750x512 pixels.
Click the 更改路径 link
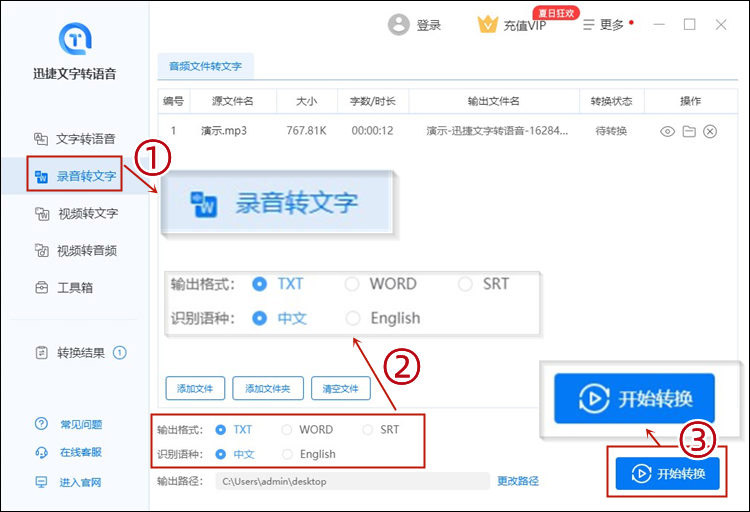[518, 481]
